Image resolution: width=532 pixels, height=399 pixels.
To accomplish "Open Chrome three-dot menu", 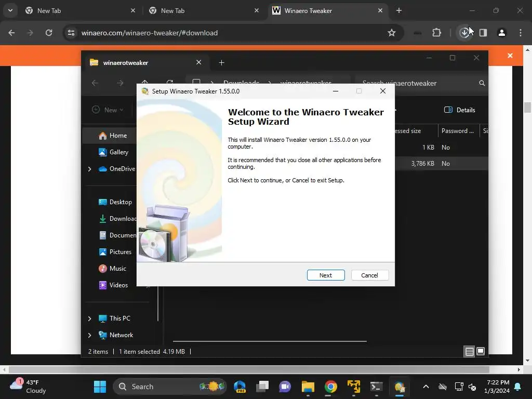I will 520,33.
